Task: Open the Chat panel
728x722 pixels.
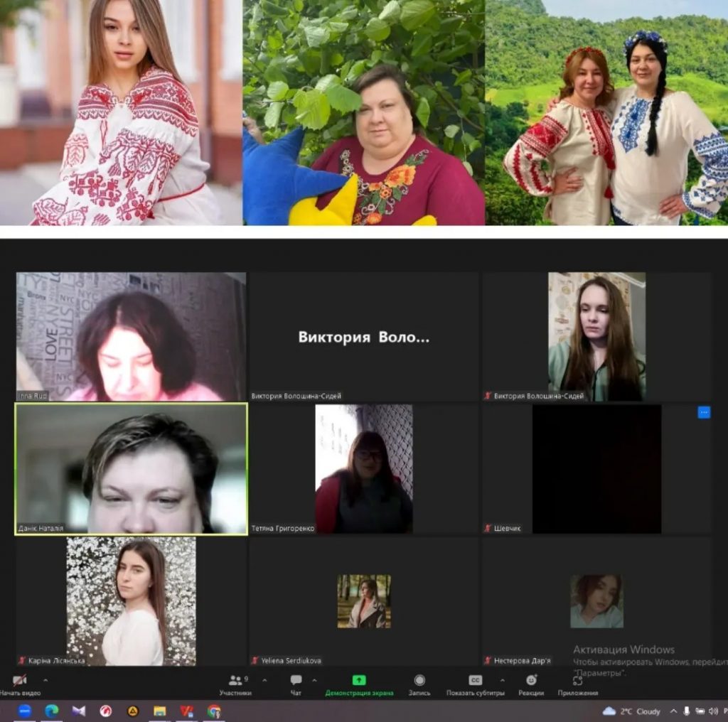Action: 296,681
